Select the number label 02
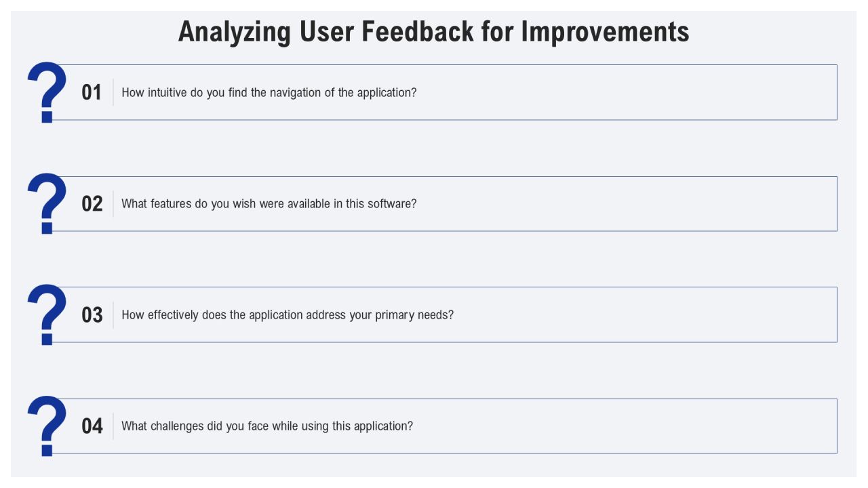Viewport: 868px width, 488px height. click(x=92, y=204)
